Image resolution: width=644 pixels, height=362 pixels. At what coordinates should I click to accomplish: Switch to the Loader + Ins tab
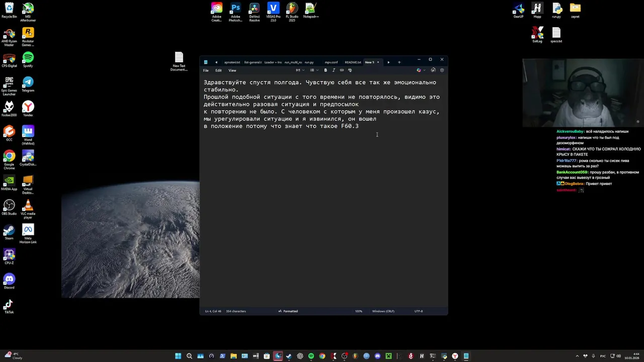pyautogui.click(x=273, y=62)
